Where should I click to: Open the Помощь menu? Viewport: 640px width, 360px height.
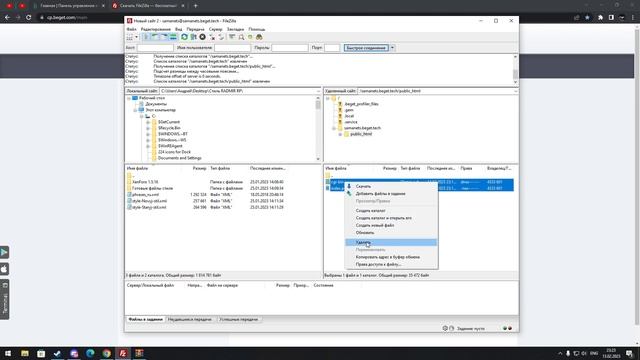tap(257, 29)
